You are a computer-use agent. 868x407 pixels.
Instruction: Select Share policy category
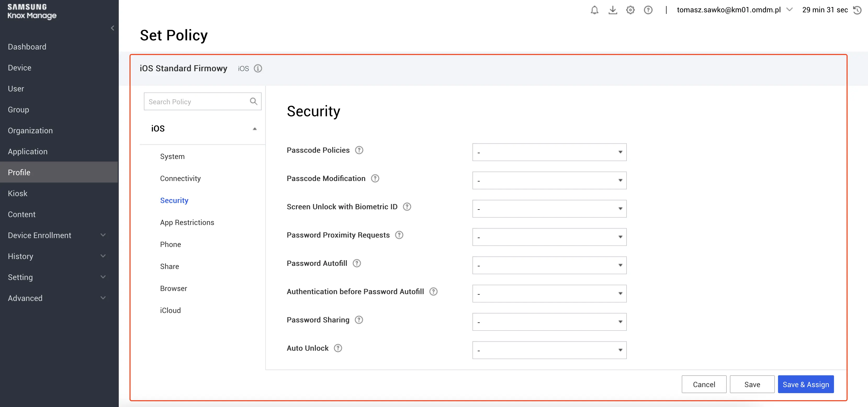(x=170, y=266)
